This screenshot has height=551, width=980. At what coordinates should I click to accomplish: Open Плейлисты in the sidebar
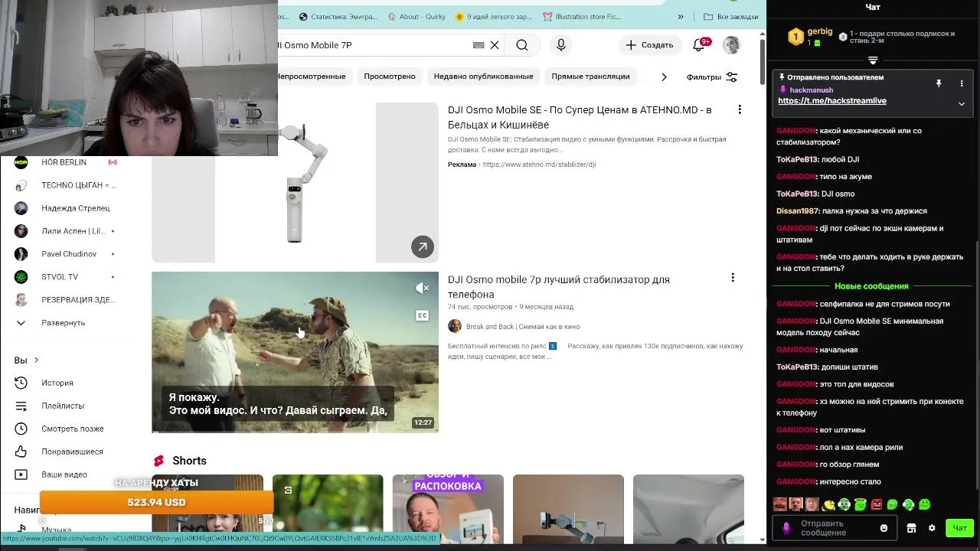[63, 406]
